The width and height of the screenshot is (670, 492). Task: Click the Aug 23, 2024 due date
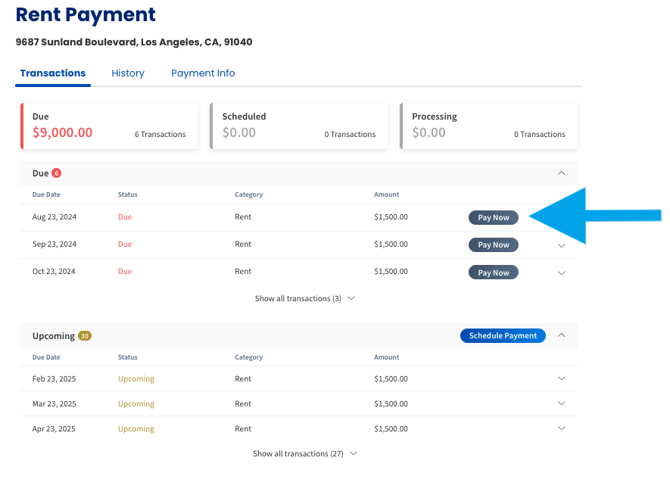pyautogui.click(x=54, y=217)
